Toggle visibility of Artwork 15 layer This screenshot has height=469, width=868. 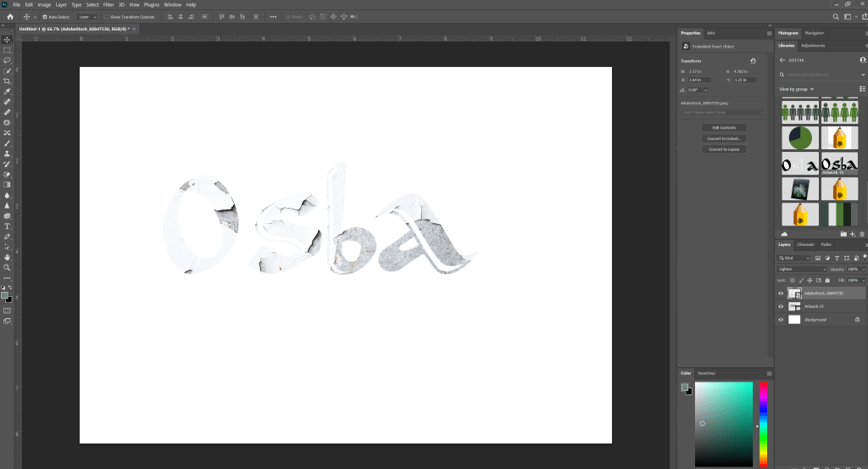pos(781,306)
